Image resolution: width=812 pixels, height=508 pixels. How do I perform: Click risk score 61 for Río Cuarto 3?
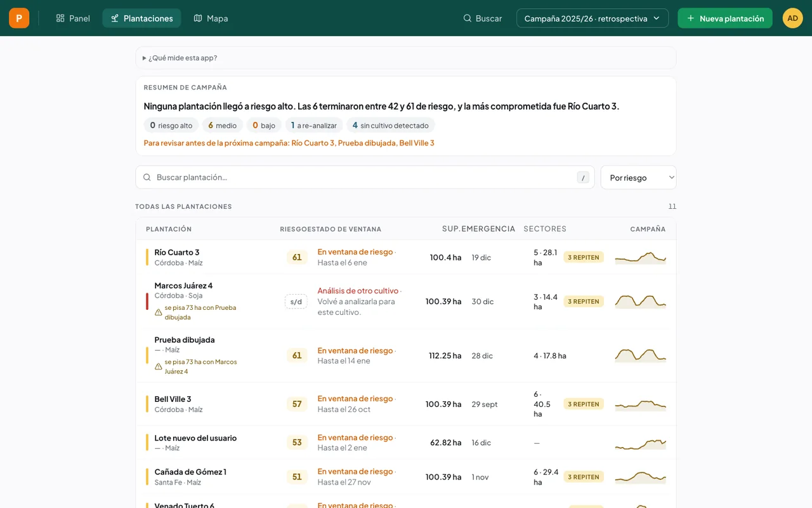297,257
